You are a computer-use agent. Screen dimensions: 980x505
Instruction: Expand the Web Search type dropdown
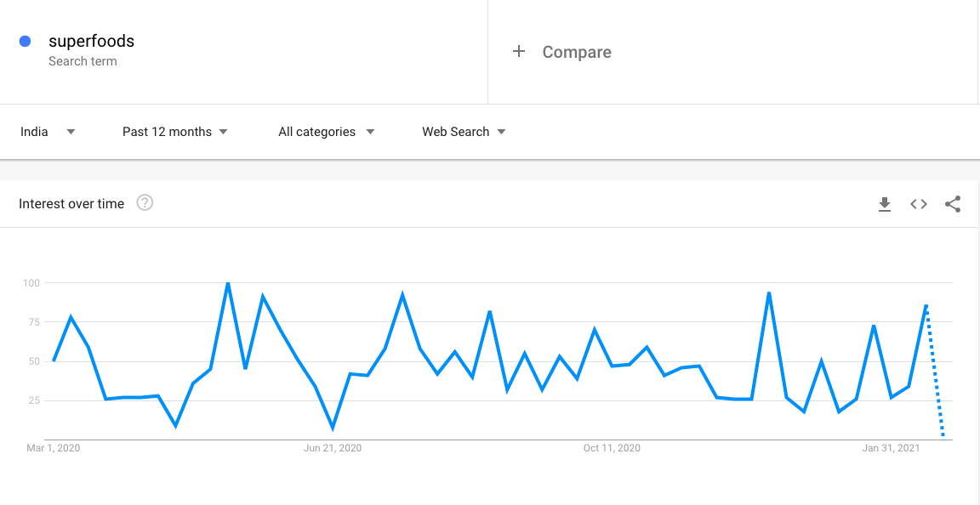(x=464, y=132)
